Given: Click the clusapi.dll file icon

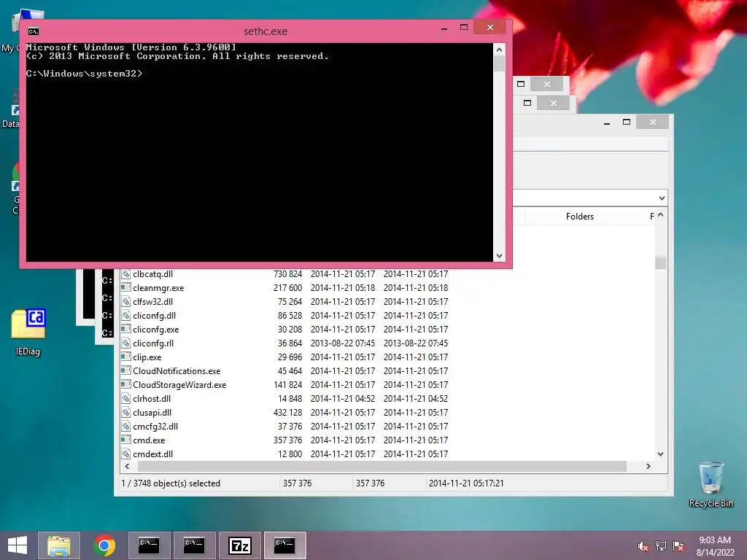Looking at the screenshot, I should tap(125, 412).
